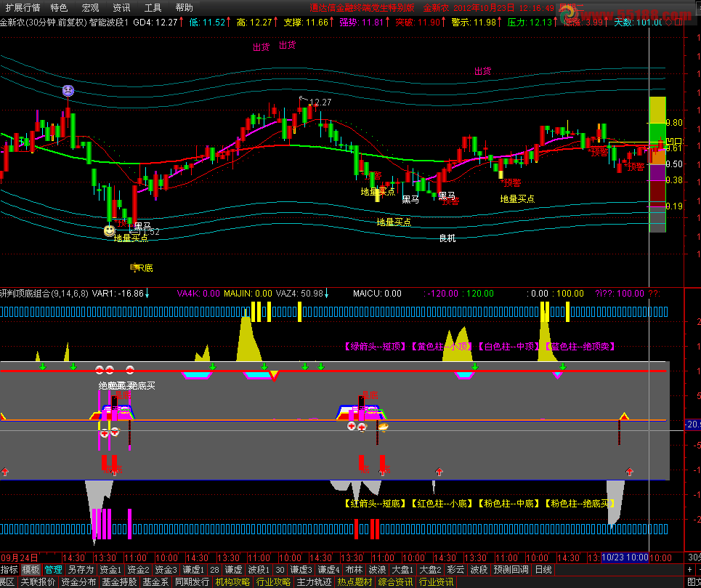Open the 机构攻略 link
Viewport: 701px width, 588px height.
[x=232, y=582]
